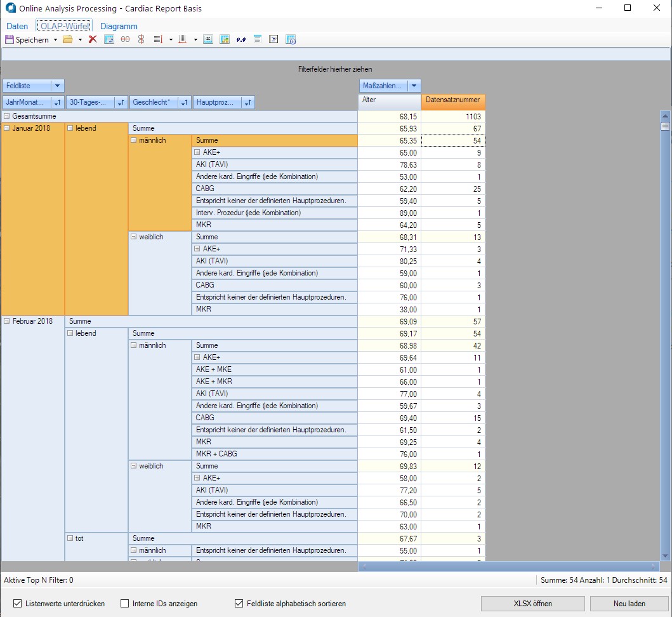Open the column width dropdown arrow
The height and width of the screenshot is (617, 672).
195,40
